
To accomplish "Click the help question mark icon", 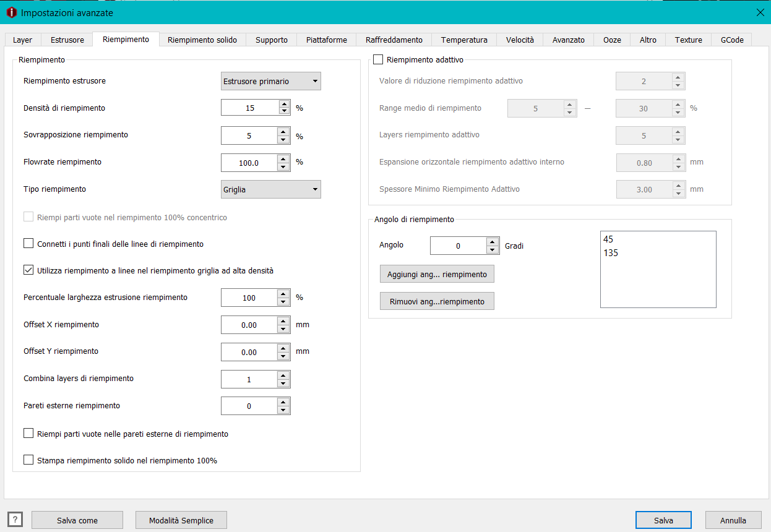I will (x=15, y=520).
